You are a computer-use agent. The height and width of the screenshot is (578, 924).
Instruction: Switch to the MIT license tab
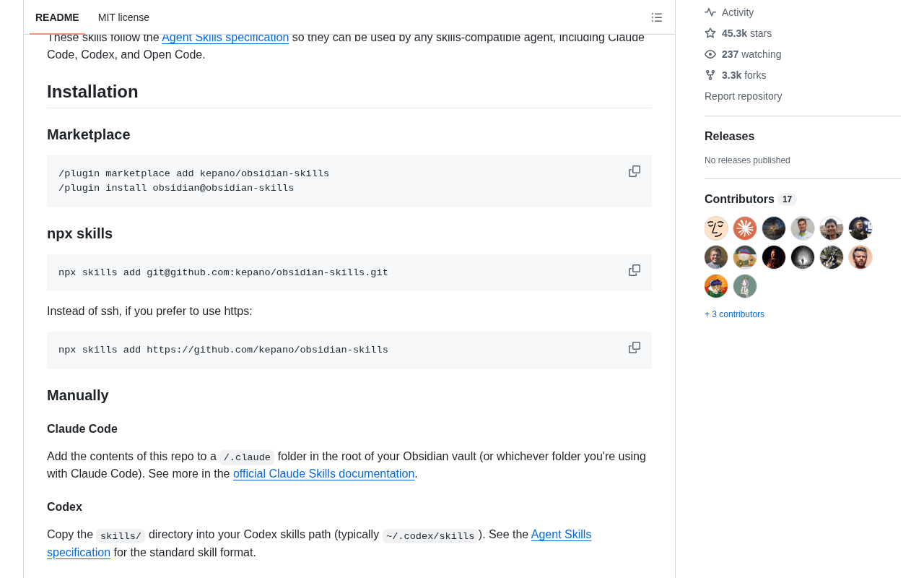coord(123,17)
